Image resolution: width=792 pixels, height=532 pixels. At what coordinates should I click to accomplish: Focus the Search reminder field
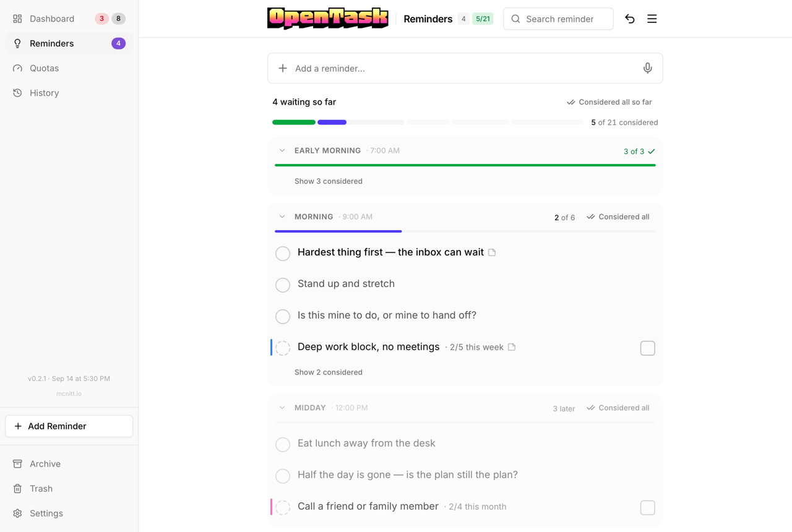pos(559,19)
